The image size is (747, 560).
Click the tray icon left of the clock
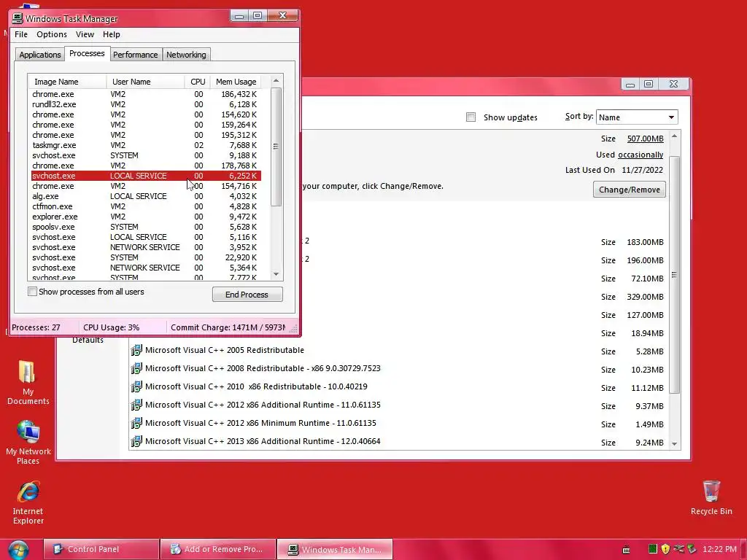click(x=692, y=549)
